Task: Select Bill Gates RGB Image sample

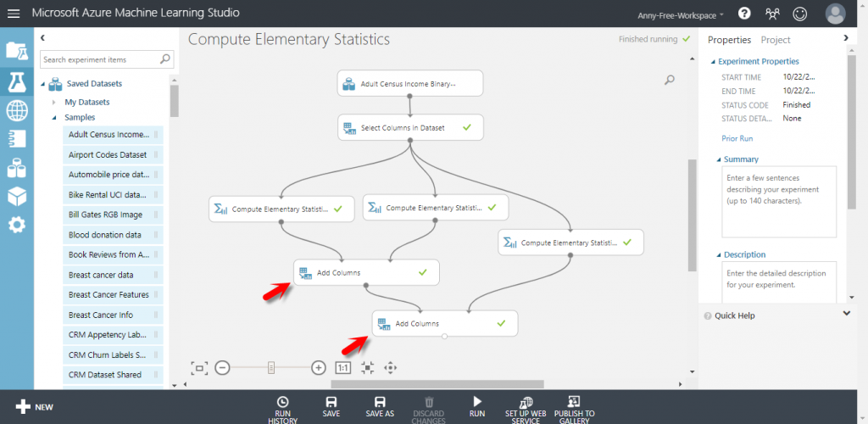Action: (113, 215)
